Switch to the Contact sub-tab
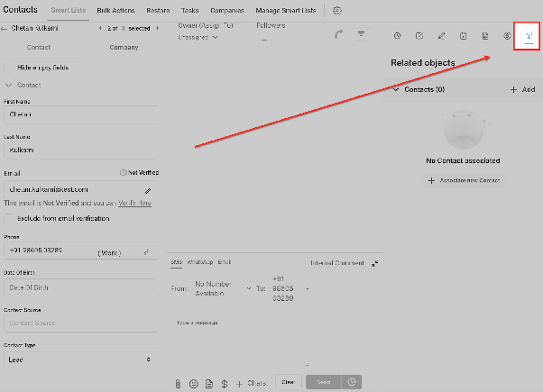The height and width of the screenshot is (392, 543). (39, 48)
